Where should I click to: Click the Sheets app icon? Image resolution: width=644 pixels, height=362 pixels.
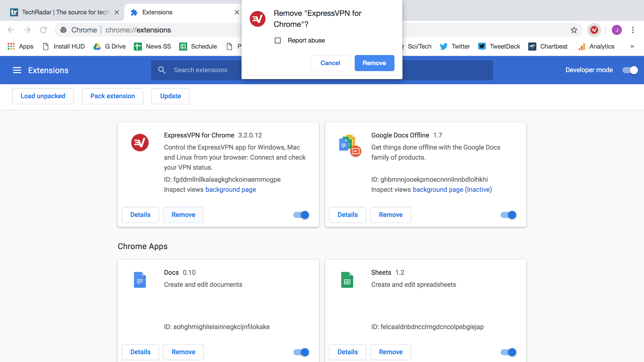[x=347, y=280]
